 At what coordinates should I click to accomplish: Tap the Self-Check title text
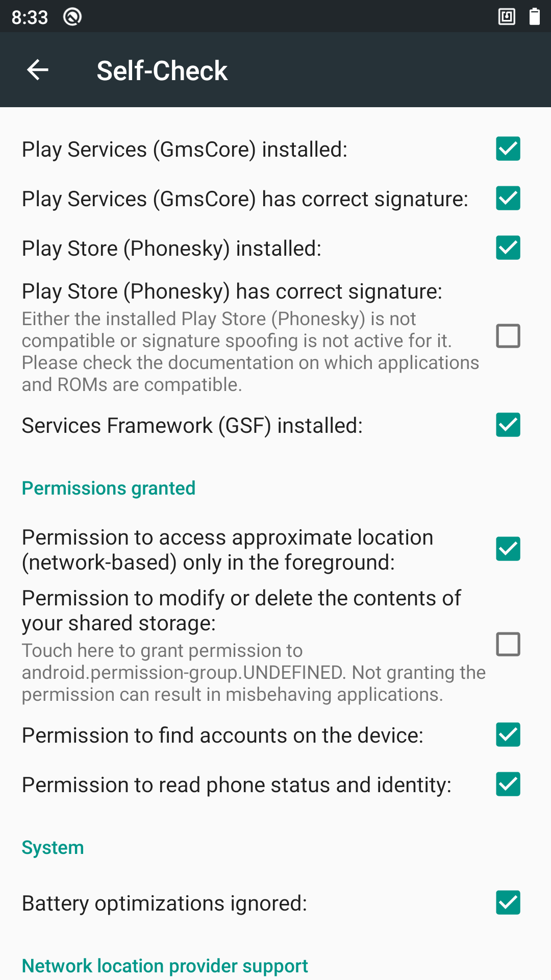(162, 70)
